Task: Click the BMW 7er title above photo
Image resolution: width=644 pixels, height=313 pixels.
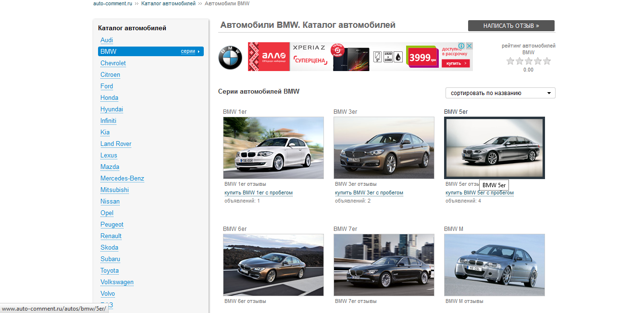Action: tap(345, 229)
